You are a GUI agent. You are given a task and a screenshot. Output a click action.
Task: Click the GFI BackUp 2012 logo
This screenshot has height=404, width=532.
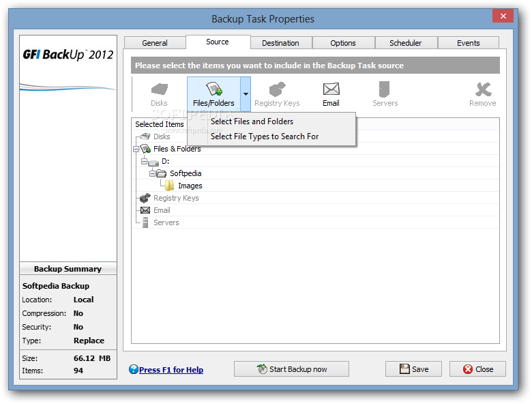pyautogui.click(x=68, y=55)
